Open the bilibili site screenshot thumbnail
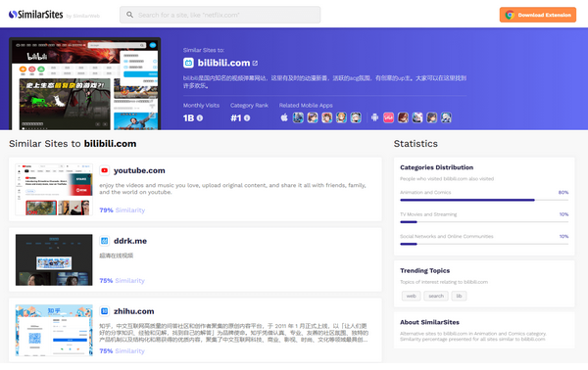The height and width of the screenshot is (370, 588). click(x=84, y=84)
